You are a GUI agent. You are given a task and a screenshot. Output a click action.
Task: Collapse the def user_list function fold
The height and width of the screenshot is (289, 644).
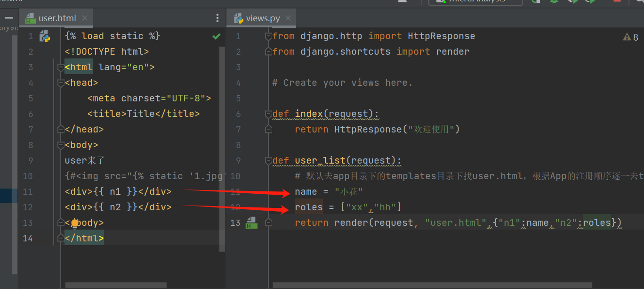coord(268,161)
